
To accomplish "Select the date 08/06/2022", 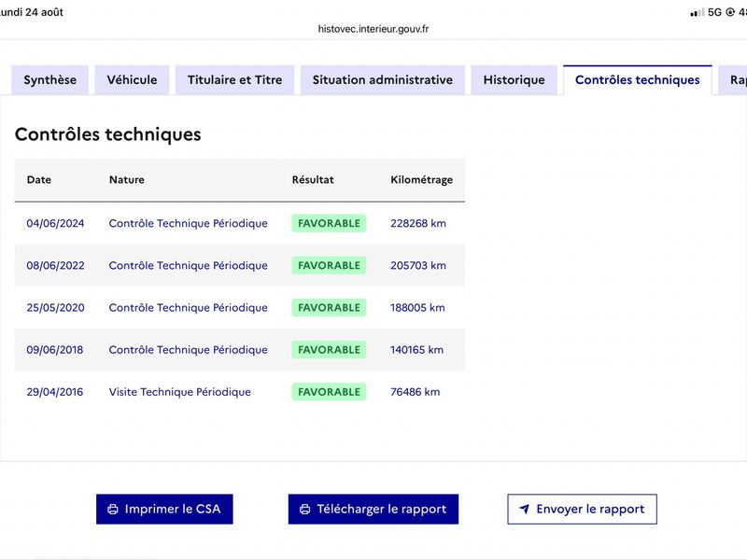I will [x=55, y=265].
